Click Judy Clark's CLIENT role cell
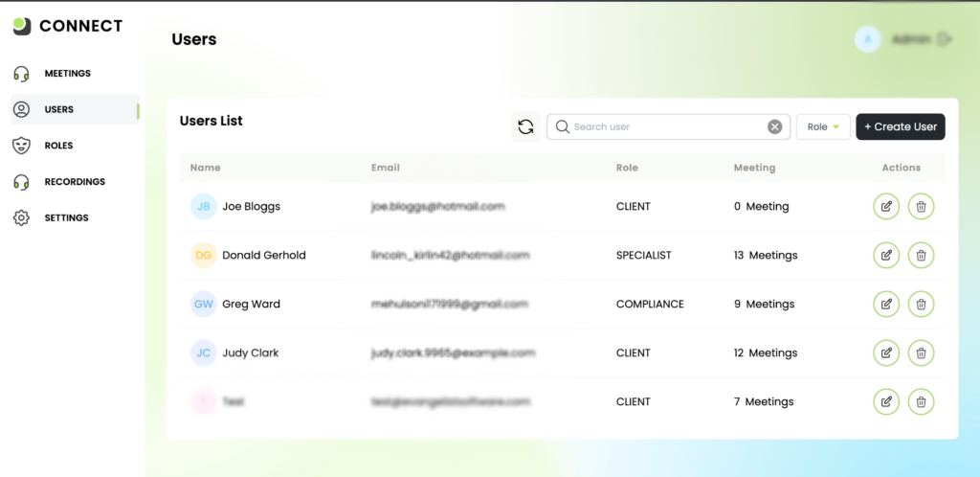This screenshot has width=980, height=477. pos(634,352)
